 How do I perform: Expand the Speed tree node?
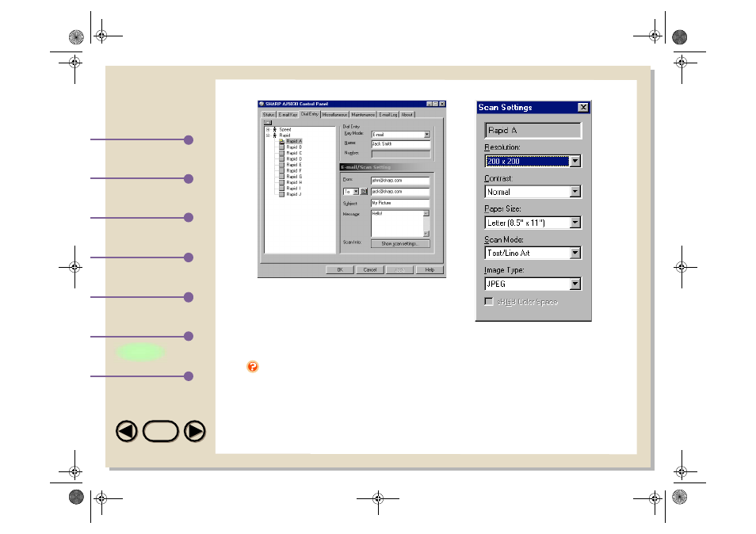point(267,129)
